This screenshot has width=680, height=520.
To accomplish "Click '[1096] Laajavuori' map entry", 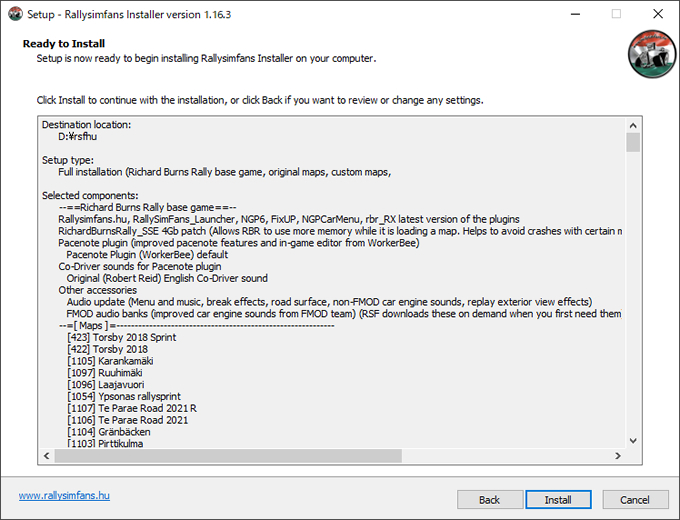I will pos(105,385).
